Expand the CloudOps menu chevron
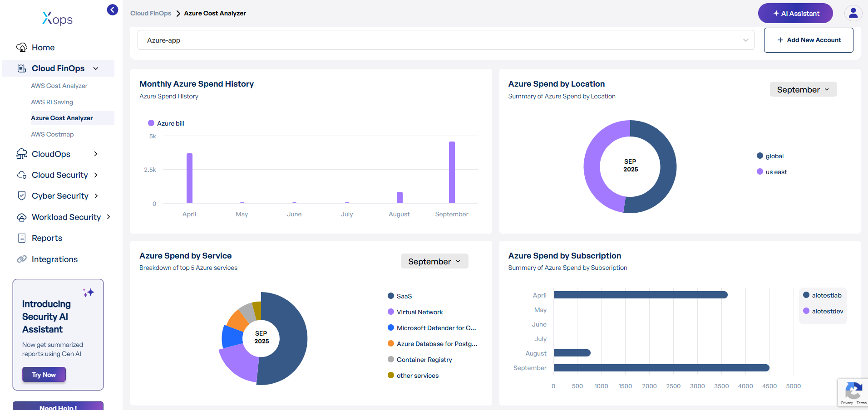This screenshot has height=410, width=868. [96, 154]
